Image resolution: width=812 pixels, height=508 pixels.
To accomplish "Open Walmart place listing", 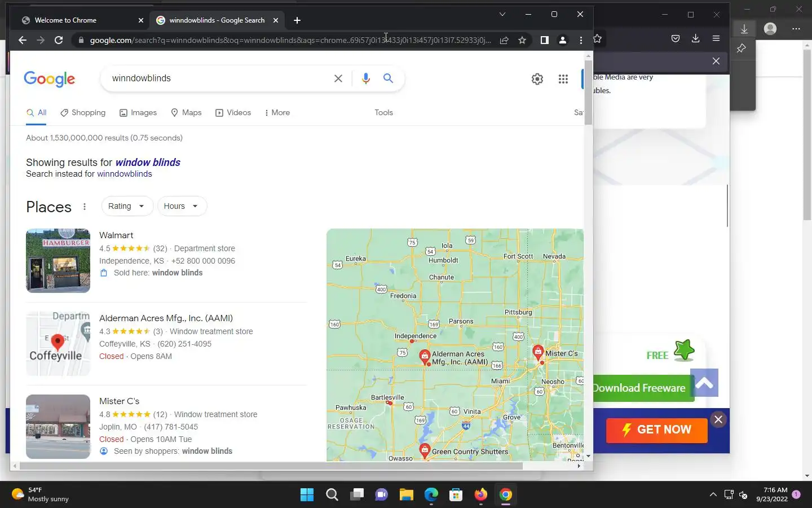I will pyautogui.click(x=116, y=235).
